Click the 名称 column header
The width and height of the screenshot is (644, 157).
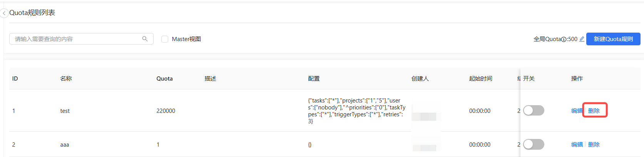coord(66,79)
